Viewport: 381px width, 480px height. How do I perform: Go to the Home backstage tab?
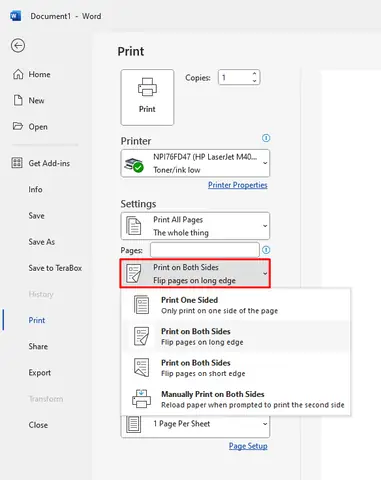[39, 74]
